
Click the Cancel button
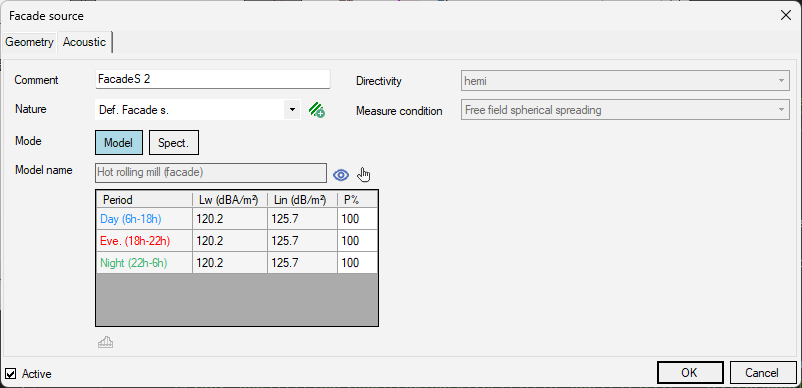763,373
